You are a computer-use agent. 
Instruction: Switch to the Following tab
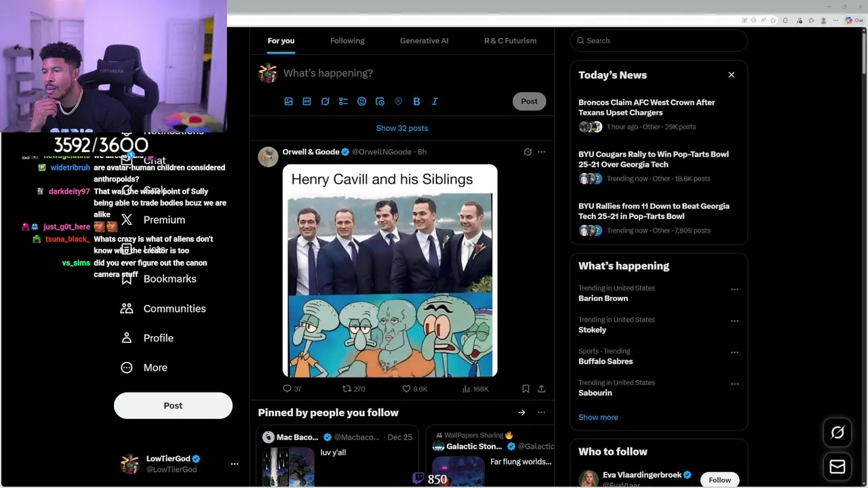pos(347,41)
